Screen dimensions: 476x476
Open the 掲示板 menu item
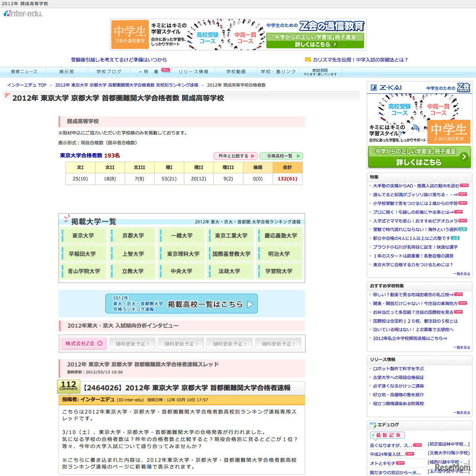(67, 72)
